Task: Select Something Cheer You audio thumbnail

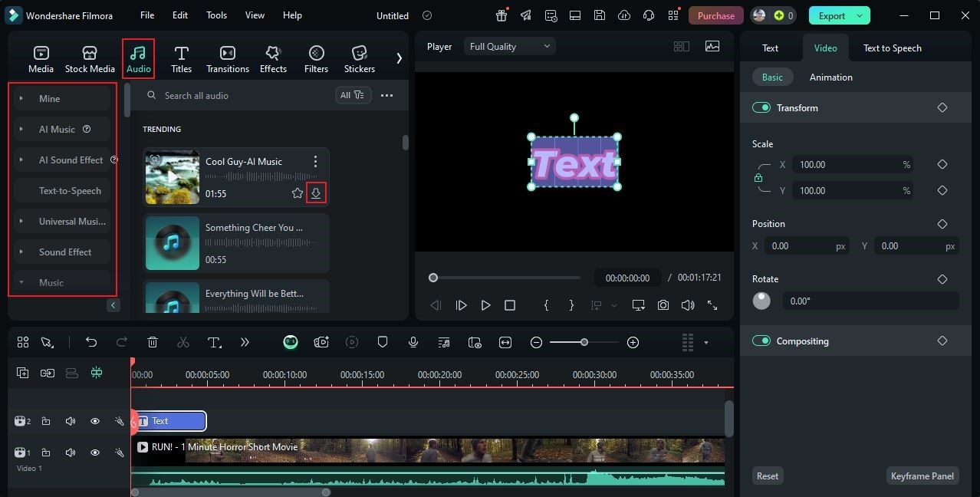Action: click(173, 243)
